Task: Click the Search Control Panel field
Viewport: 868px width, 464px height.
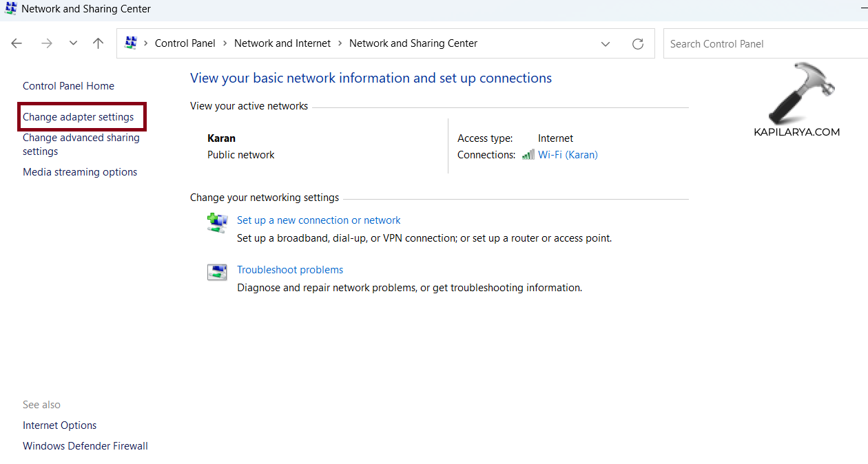Action: pos(758,43)
